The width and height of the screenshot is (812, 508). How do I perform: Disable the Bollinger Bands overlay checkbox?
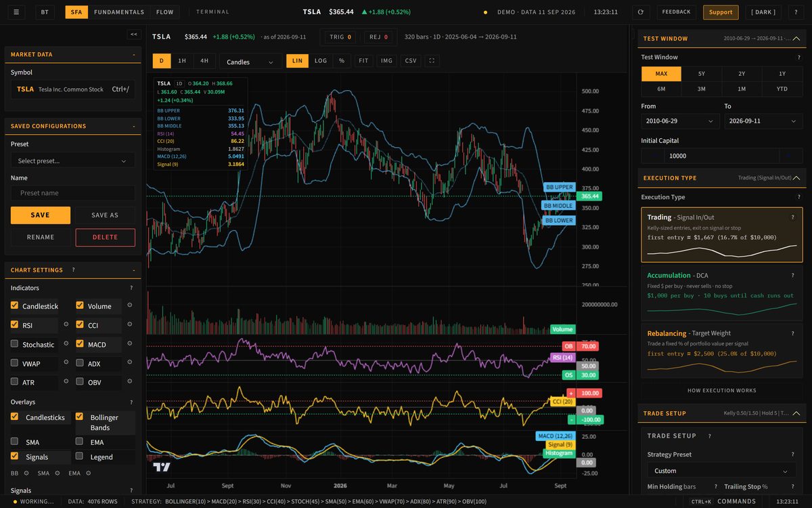(x=80, y=417)
